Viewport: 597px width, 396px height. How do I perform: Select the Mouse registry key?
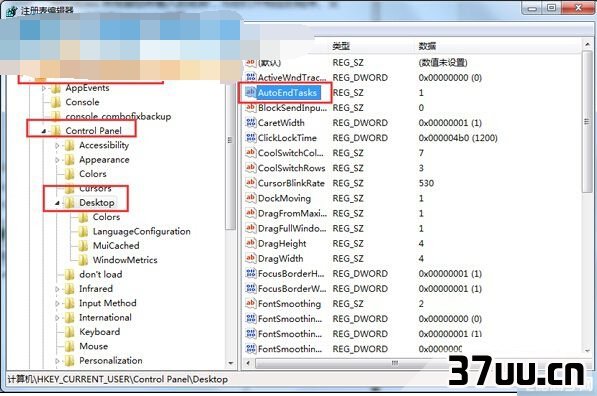93,346
